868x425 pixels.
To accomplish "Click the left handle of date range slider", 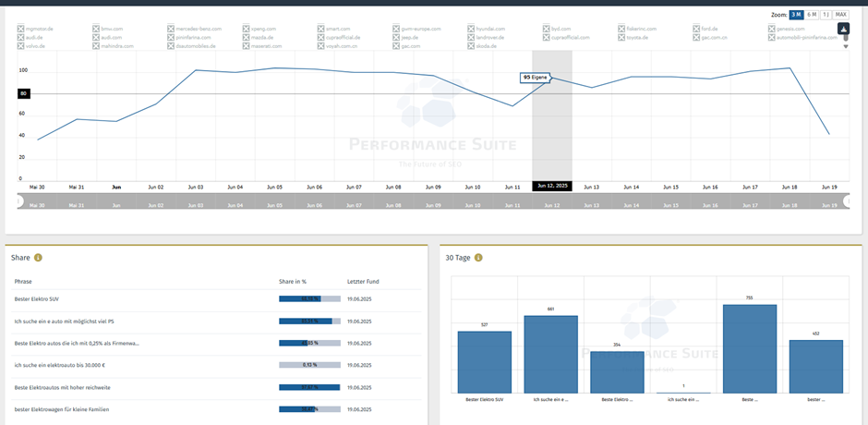I will point(20,201).
